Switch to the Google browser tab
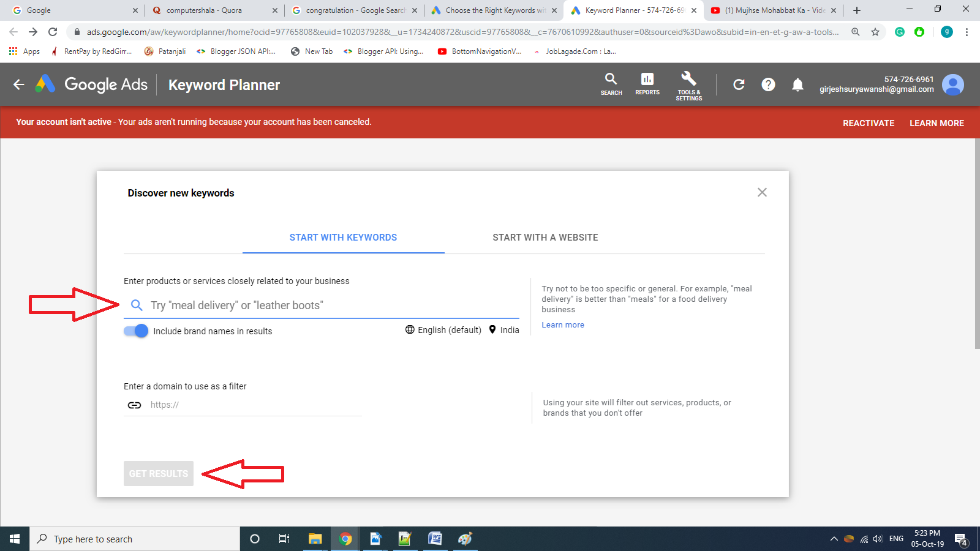This screenshot has height=551, width=980. coord(73,10)
